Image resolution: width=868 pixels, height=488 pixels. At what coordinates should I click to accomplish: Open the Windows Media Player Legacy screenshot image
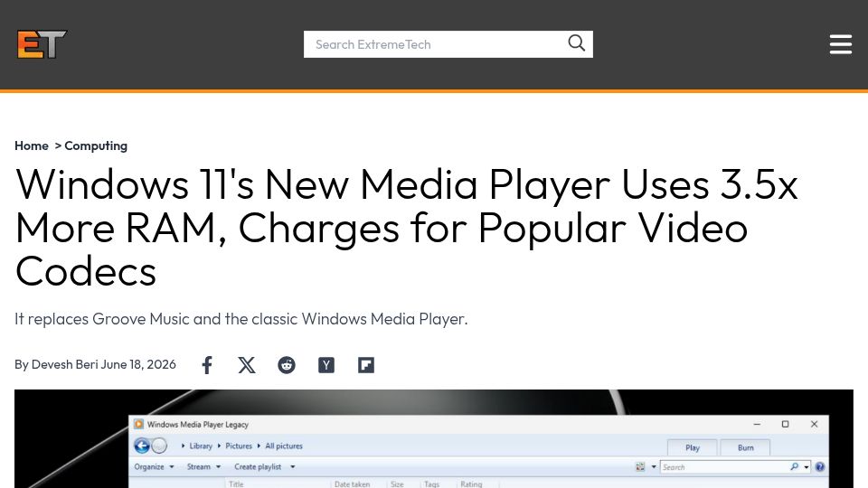pos(434,439)
